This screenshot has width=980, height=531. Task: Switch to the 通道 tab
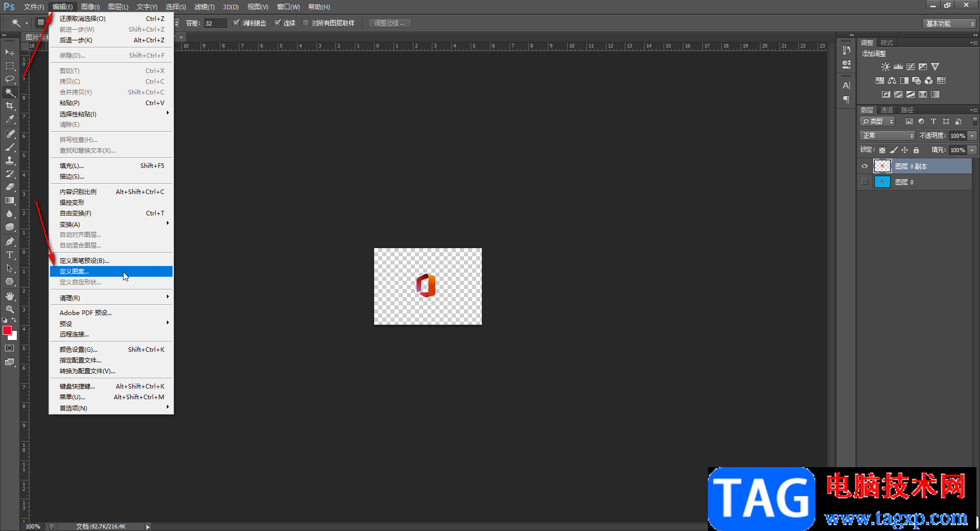(887, 110)
